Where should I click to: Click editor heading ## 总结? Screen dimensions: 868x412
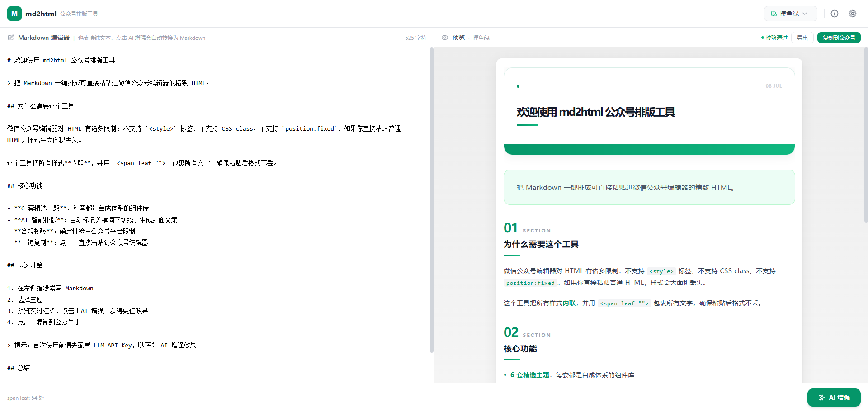[x=19, y=368]
